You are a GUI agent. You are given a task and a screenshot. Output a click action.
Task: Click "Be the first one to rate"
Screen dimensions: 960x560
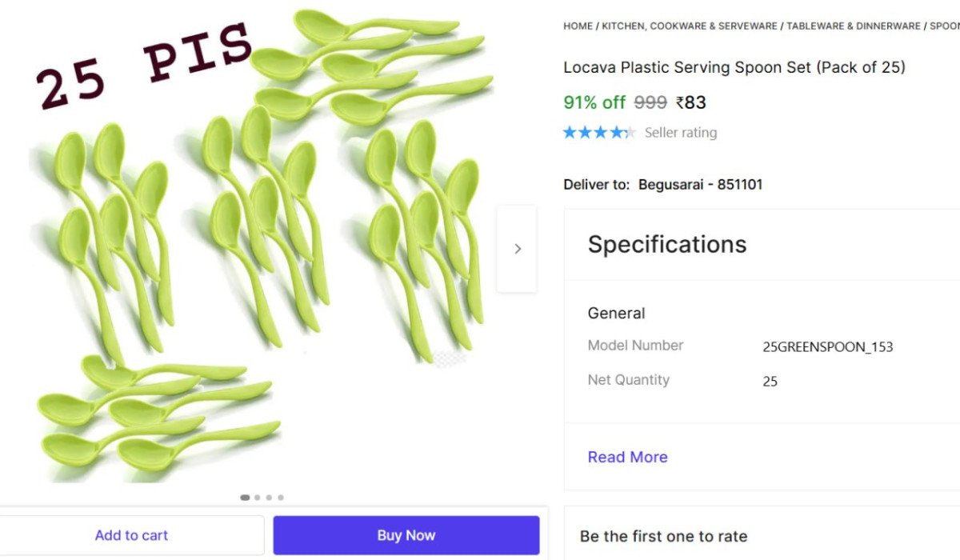(x=663, y=536)
